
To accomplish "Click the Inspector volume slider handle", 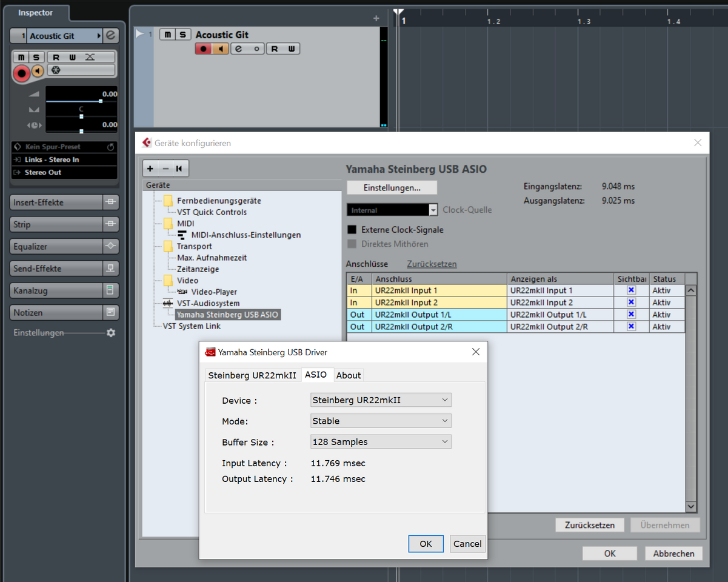I will (101, 101).
